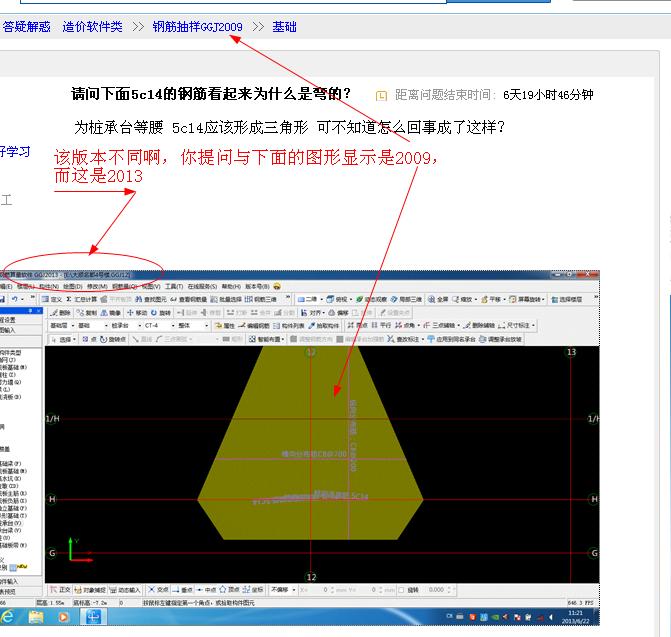Image resolution: width=671 pixels, height=637 pixels.
Task: Click the 删除辅轴 tool
Action: coord(480,326)
